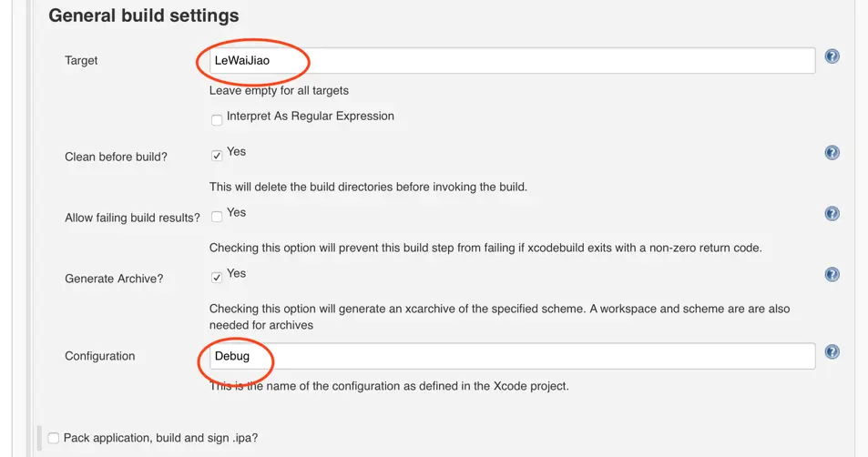
Task: Open help for the Target field
Action: click(832, 56)
